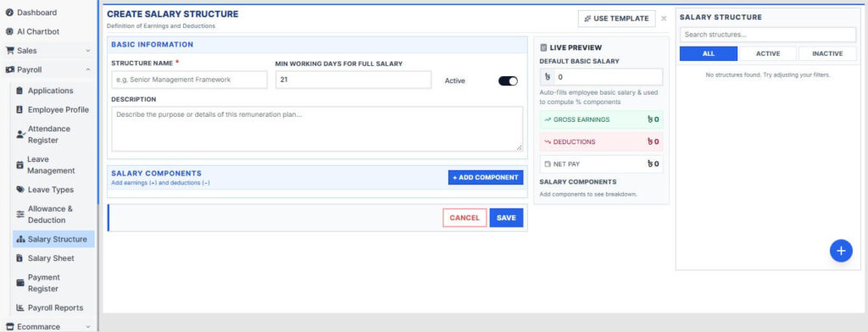Click the 'Add components to see breakdown.' text
Screen dimensions: 868x332
[x=588, y=194]
